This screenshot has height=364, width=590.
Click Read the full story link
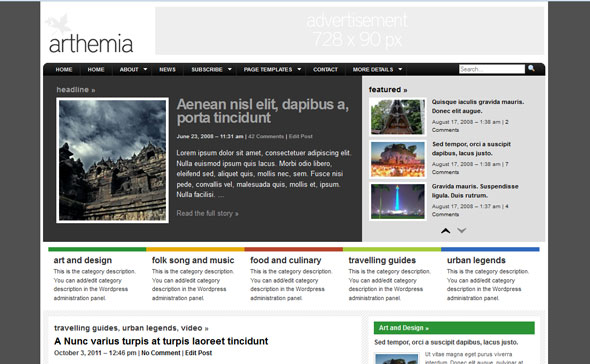207,213
